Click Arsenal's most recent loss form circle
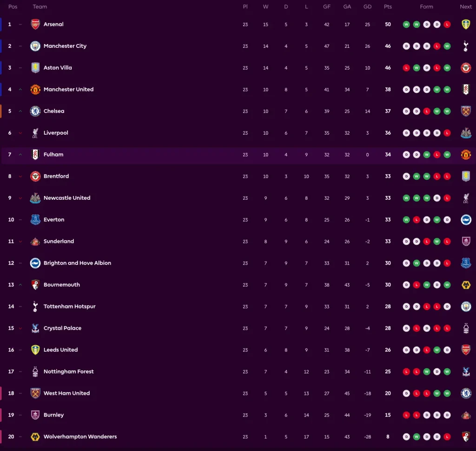Viewport: 476px width, 451px height. point(447,24)
